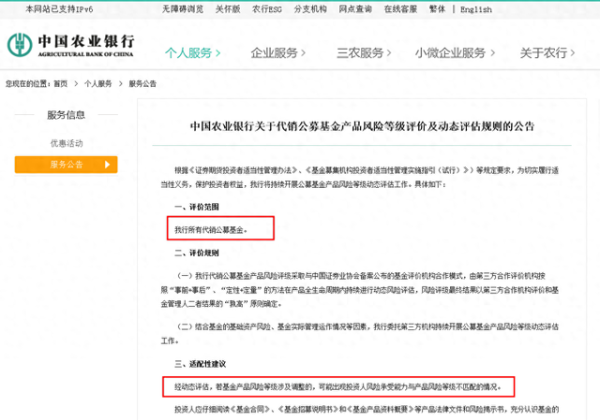This screenshot has width=600, height=420.
Task: Open the 三农服务 main menu
Action: (360, 53)
